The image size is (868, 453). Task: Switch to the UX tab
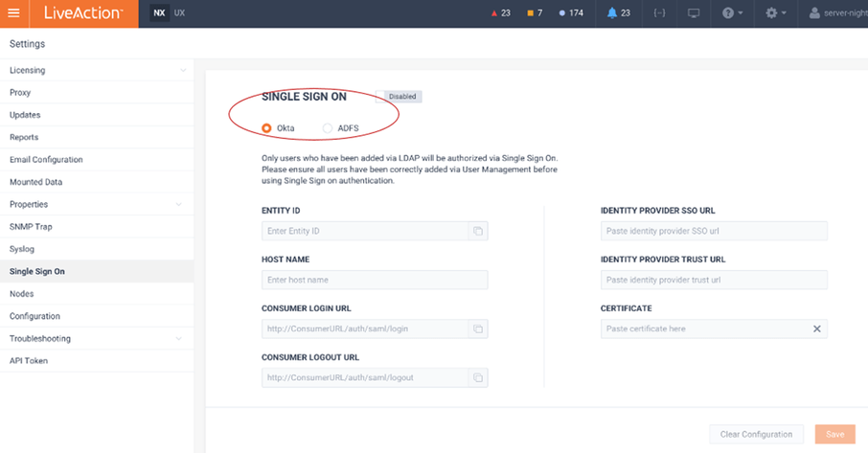[179, 12]
